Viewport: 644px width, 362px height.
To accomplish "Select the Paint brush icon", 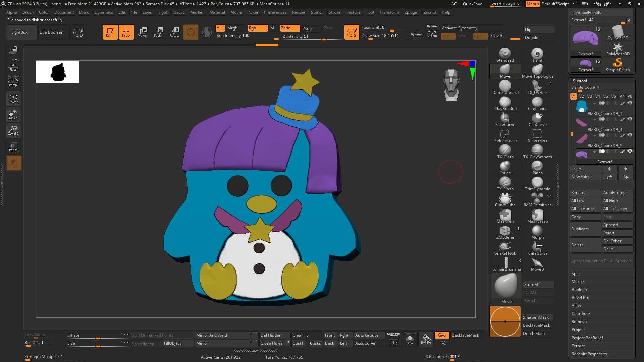I will click(537, 55).
